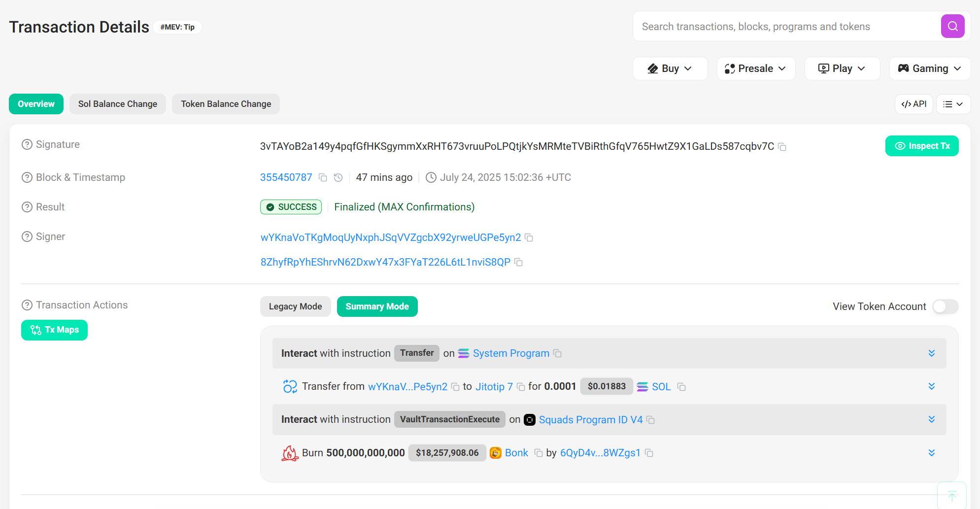Viewport: 980px width, 509px height.
Task: Switch to Legacy Mode
Action: coord(295,306)
